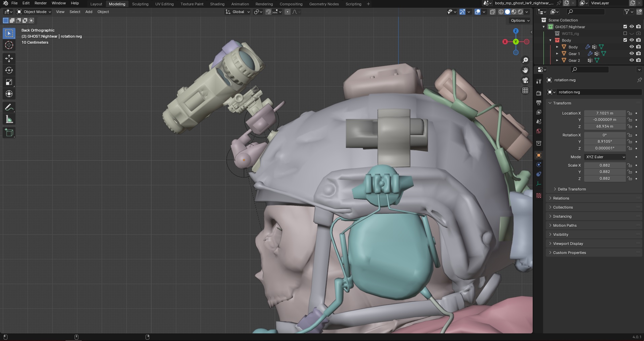644x341 pixels.
Task: Switch viewport shading to wireframe
Action: coord(501,12)
